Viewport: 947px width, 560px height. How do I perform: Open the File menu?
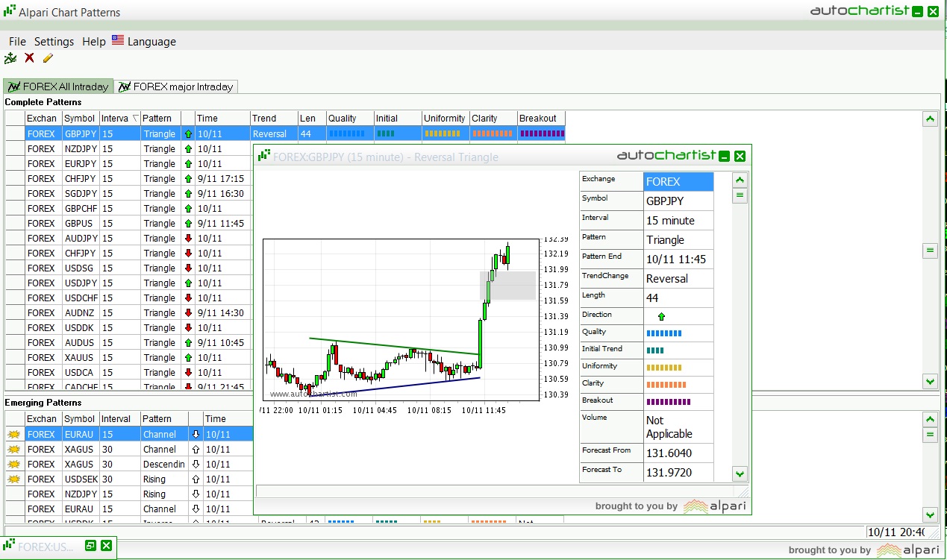click(17, 42)
